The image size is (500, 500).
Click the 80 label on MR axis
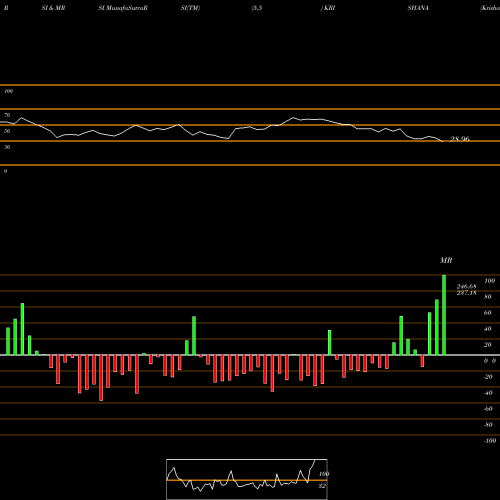pyautogui.click(x=488, y=297)
